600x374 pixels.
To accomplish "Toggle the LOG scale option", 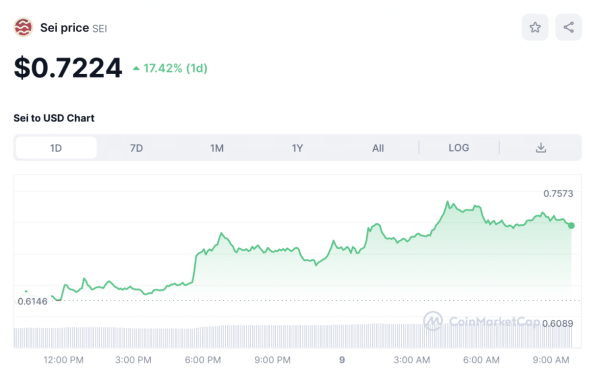I will click(x=459, y=148).
